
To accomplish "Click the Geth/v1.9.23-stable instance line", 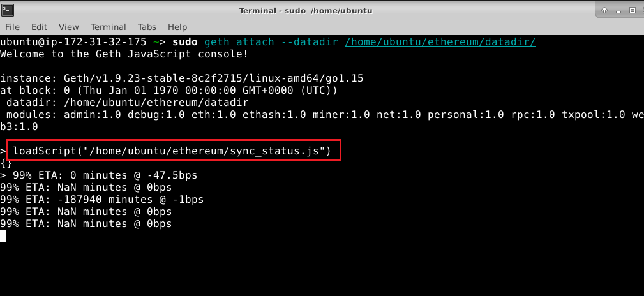I will point(181,78).
